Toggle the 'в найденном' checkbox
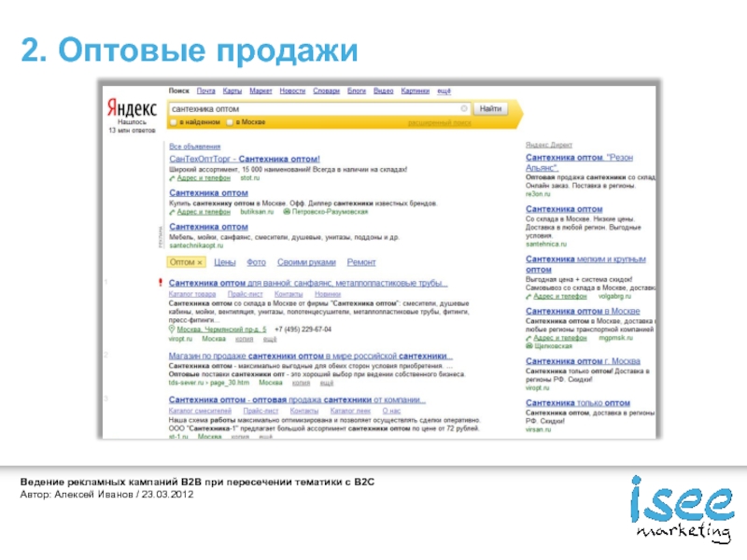Viewport: 747px width, 560px height. 174,122
